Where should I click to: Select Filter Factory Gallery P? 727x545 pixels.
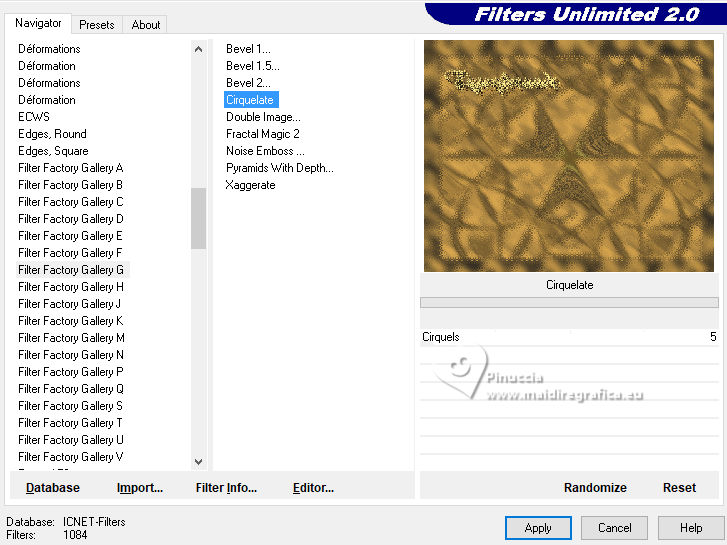coord(70,372)
